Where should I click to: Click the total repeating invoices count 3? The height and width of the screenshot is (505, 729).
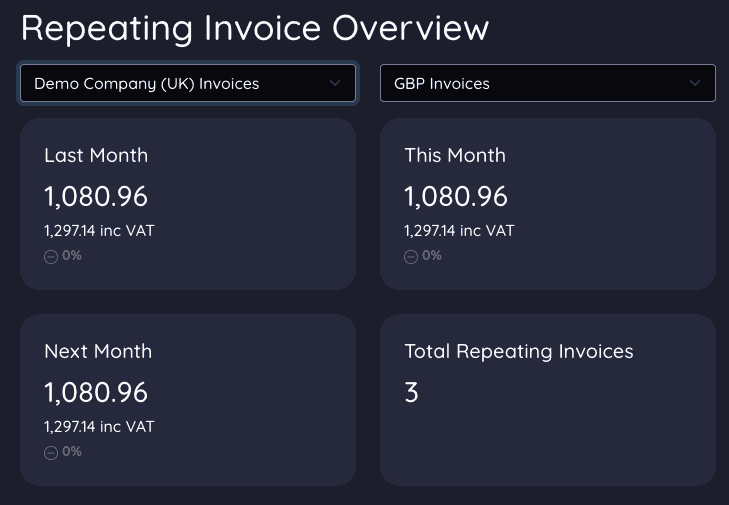pyautogui.click(x=411, y=392)
